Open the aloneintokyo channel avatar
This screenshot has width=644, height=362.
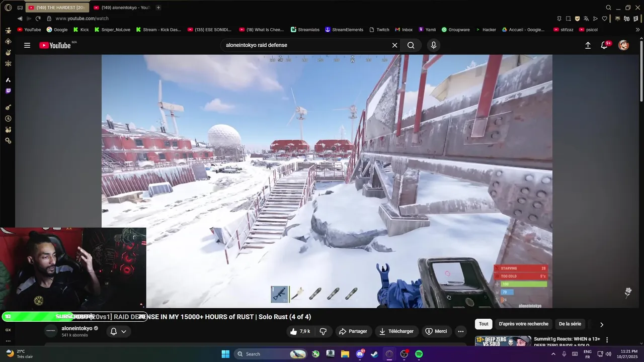click(x=51, y=331)
